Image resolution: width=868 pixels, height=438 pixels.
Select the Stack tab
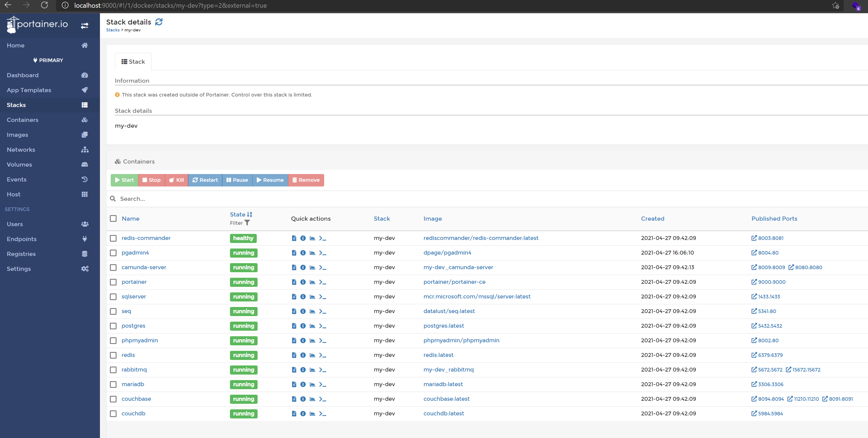pyautogui.click(x=133, y=62)
